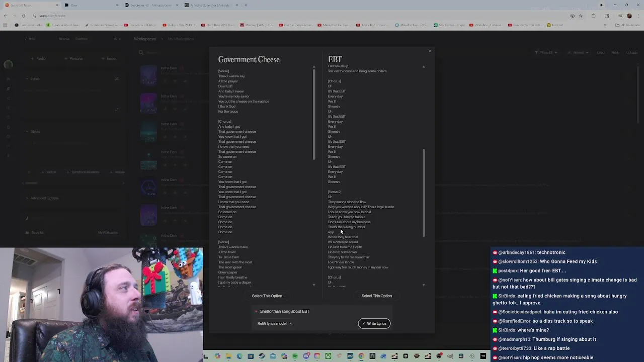Click the lyrics prompt field about EBT

(x=322, y=311)
